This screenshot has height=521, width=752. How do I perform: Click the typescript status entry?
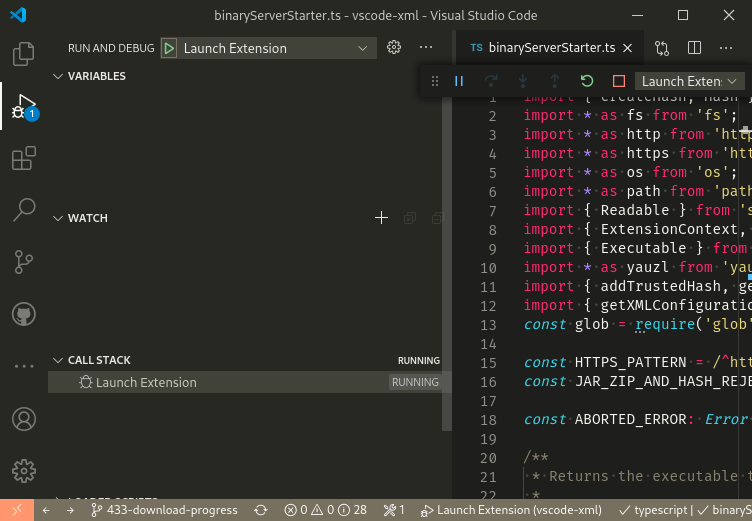[653, 510]
